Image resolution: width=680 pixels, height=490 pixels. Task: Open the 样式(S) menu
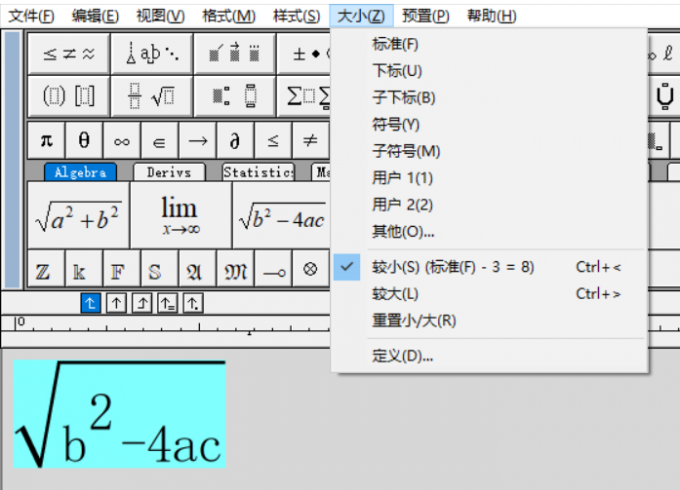coord(297,16)
